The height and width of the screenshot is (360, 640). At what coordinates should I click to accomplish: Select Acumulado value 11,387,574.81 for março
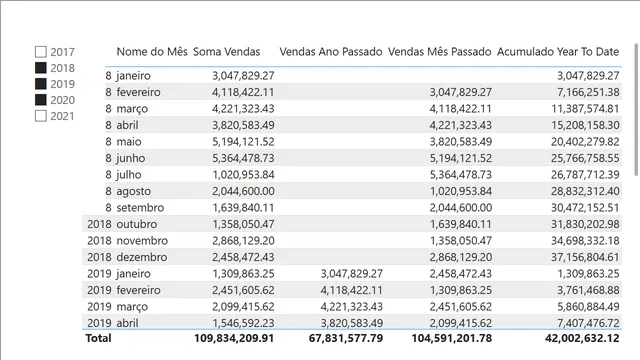(x=585, y=109)
